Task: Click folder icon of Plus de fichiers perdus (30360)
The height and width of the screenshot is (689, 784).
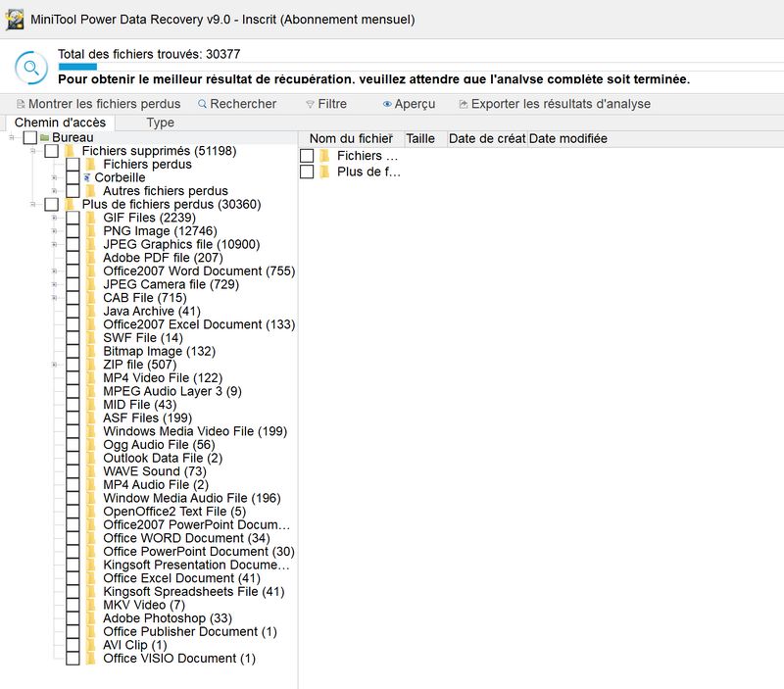Action: click(70, 204)
